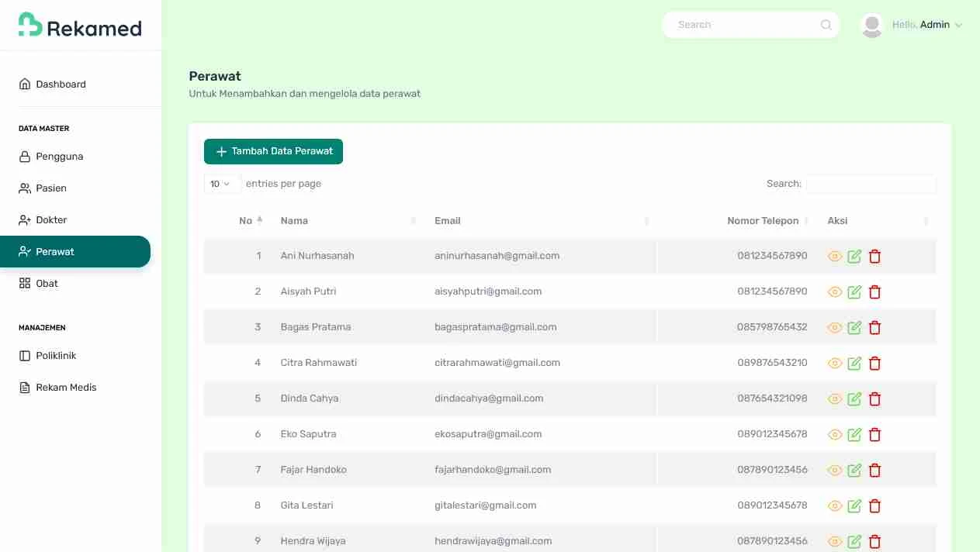Click email aninurhasanah@gmail.com
The image size is (980, 552).
click(497, 256)
